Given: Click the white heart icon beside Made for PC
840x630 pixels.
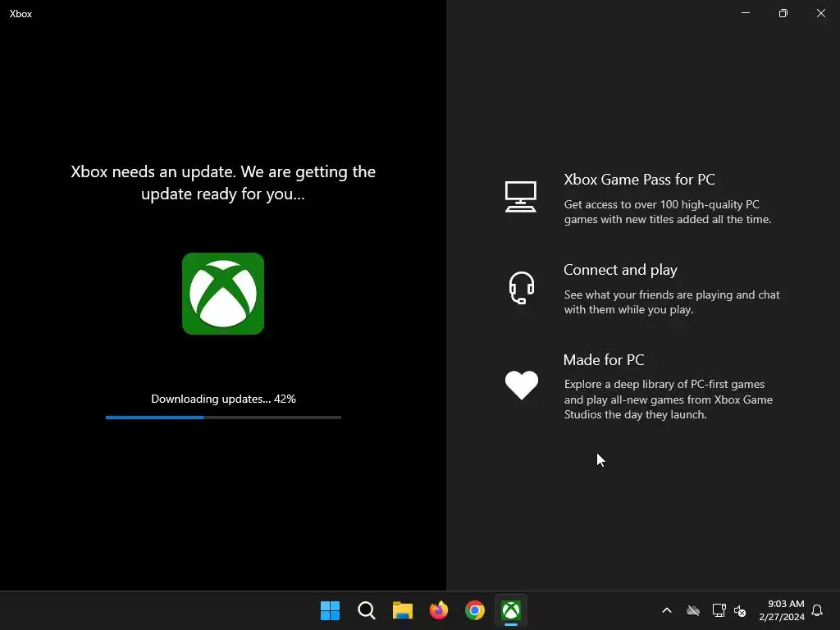Looking at the screenshot, I should 521,385.
